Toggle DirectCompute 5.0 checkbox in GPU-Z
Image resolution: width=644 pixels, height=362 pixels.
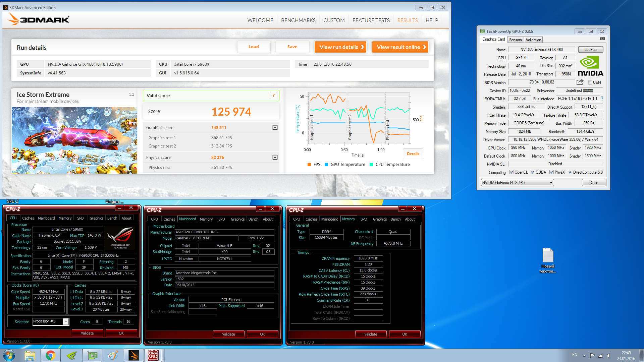[570, 172]
